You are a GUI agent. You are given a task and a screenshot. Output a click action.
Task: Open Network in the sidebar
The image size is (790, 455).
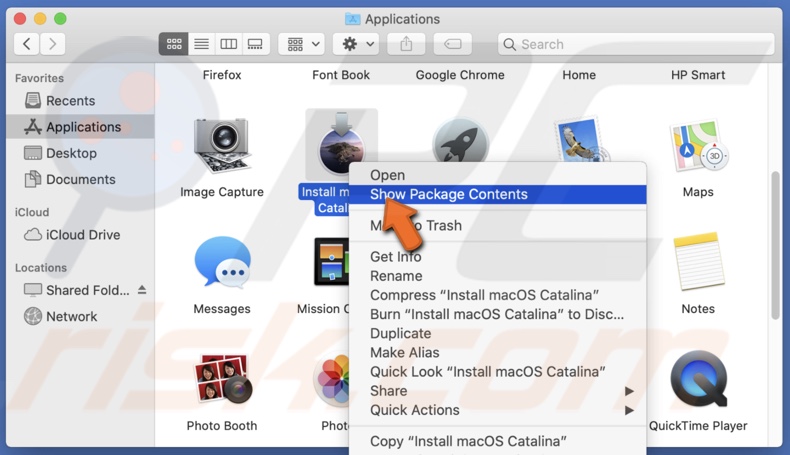point(80,316)
